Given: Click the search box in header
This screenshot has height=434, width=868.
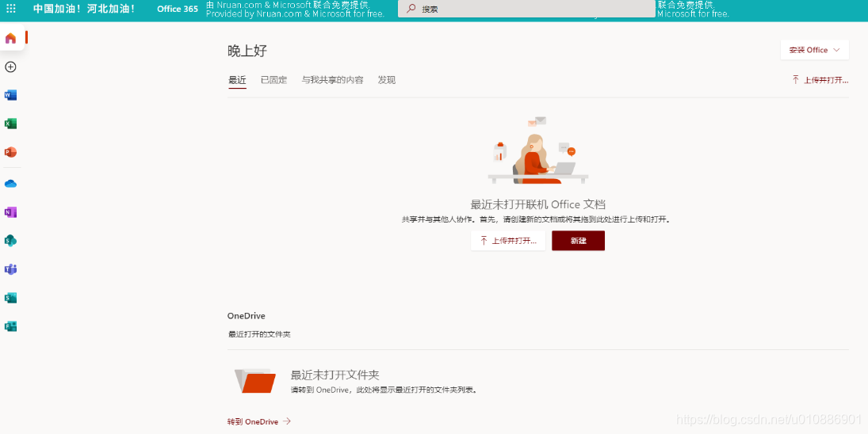Looking at the screenshot, I should pos(526,9).
